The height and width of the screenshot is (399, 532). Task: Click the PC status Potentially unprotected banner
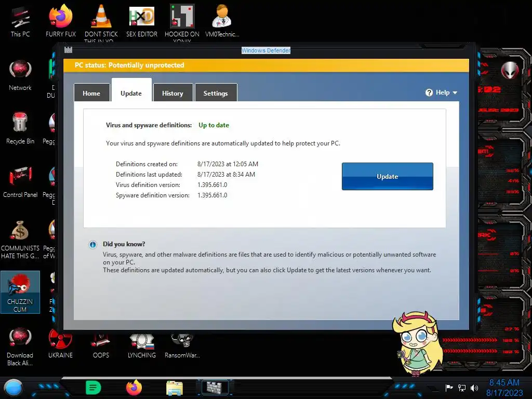267,65
